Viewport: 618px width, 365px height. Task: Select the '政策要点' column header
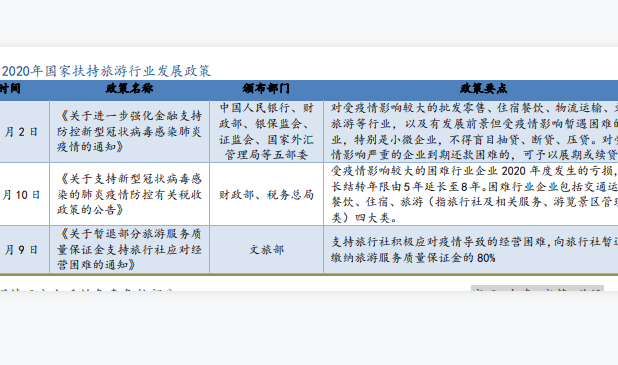[483, 88]
